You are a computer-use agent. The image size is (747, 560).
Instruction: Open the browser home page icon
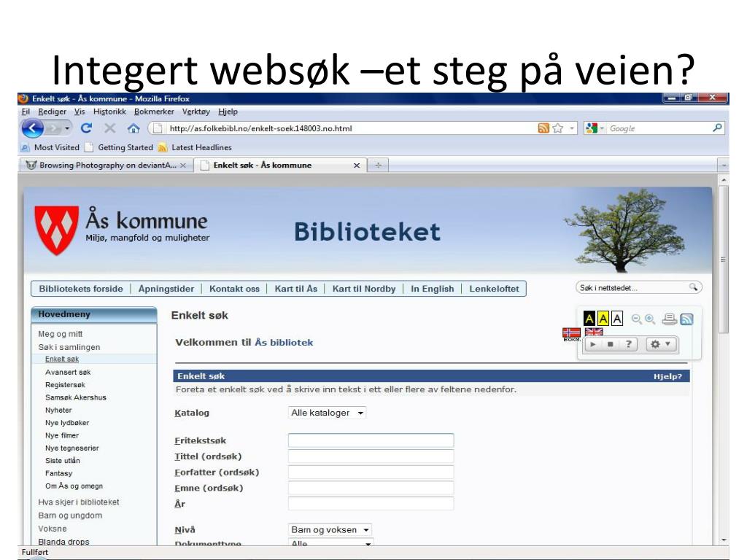[133, 128]
